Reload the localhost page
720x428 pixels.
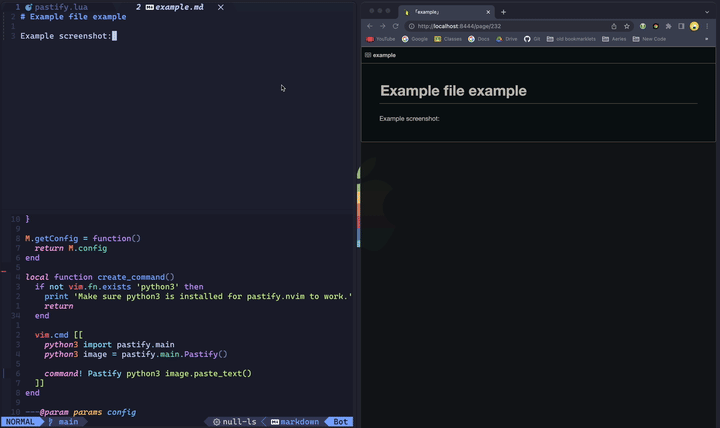(395, 26)
